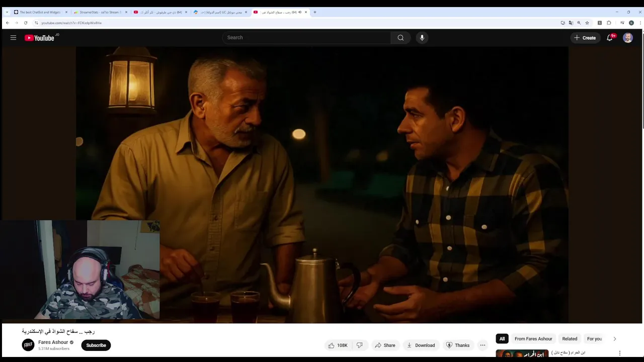This screenshot has height=362, width=644.
Task: Subscribe to Fares Ashour
Action: 96,345
